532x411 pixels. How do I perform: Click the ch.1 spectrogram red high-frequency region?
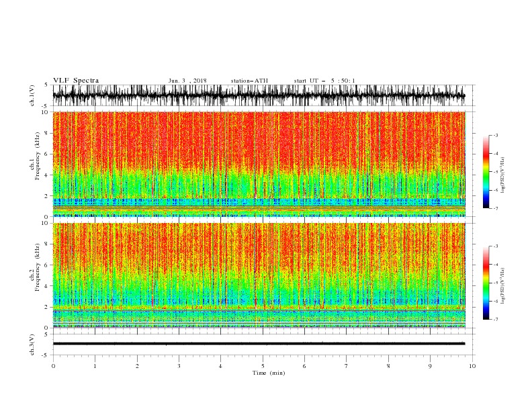click(x=259, y=139)
